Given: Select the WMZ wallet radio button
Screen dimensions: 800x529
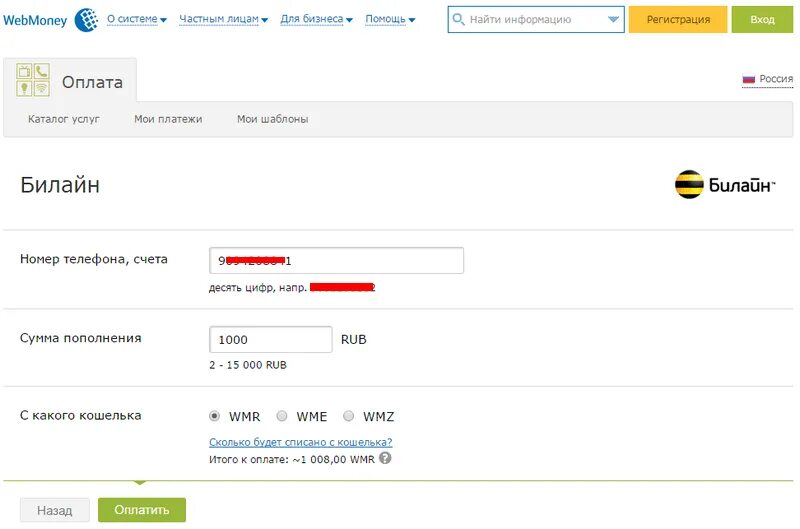Looking at the screenshot, I should click(x=348, y=416).
